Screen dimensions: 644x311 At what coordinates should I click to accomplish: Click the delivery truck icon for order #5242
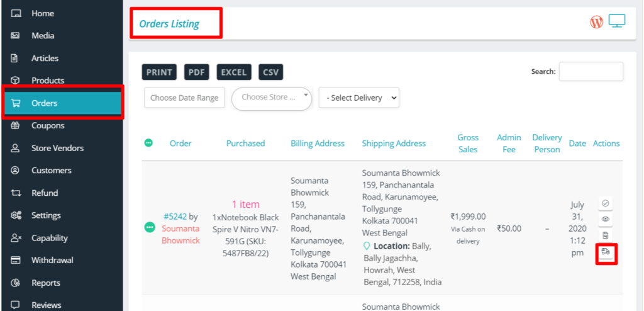(x=606, y=252)
